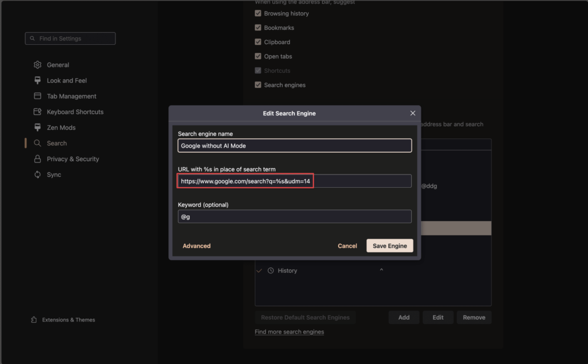Click the Keyboard Shortcuts icon
The height and width of the screenshot is (364, 588).
37,112
